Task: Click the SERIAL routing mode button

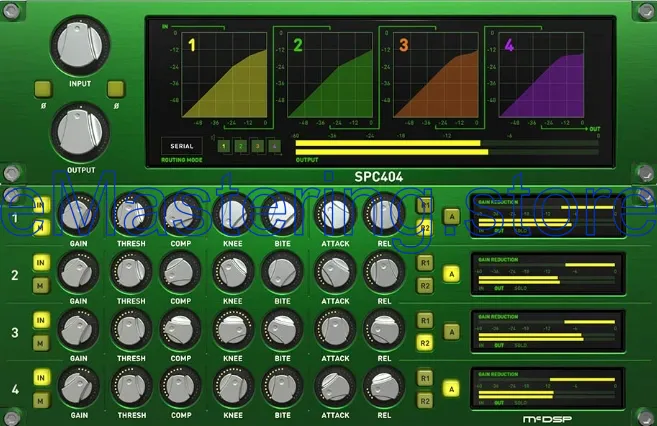Action: [x=182, y=146]
